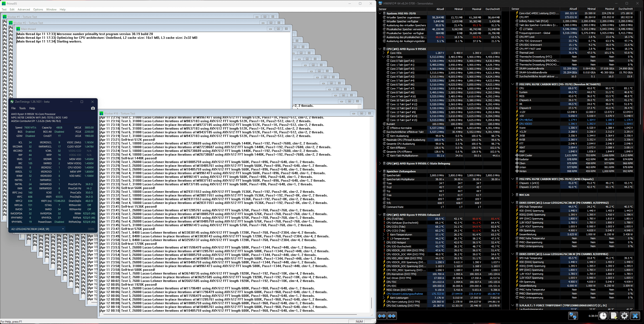The width and height of the screenshot is (644, 324).
Task: Open HWiNFO sensor settings gear icon
Action: click(x=624, y=316)
